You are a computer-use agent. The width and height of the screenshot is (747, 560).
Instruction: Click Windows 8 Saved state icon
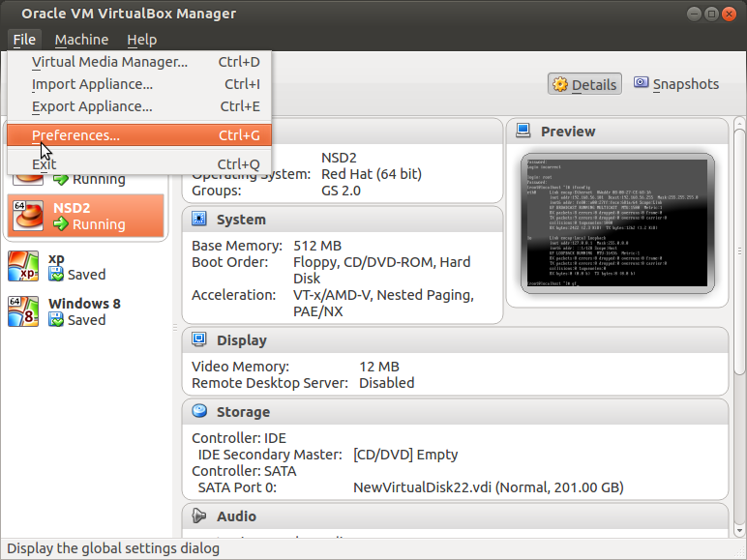56,319
